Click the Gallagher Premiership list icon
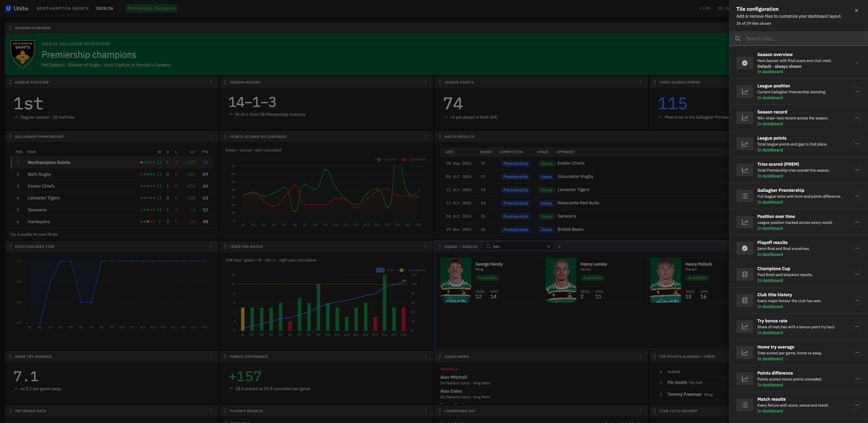Screen dimensions: 868x423 pos(745,196)
